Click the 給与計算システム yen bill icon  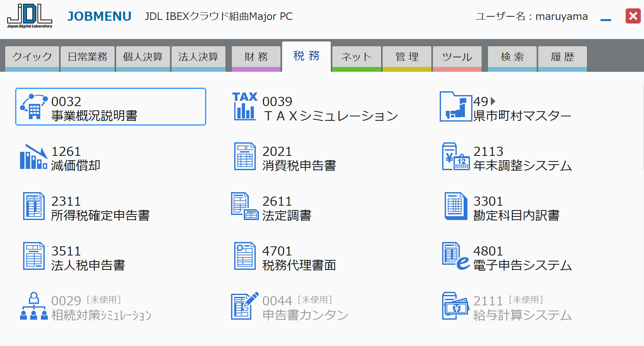456,306
